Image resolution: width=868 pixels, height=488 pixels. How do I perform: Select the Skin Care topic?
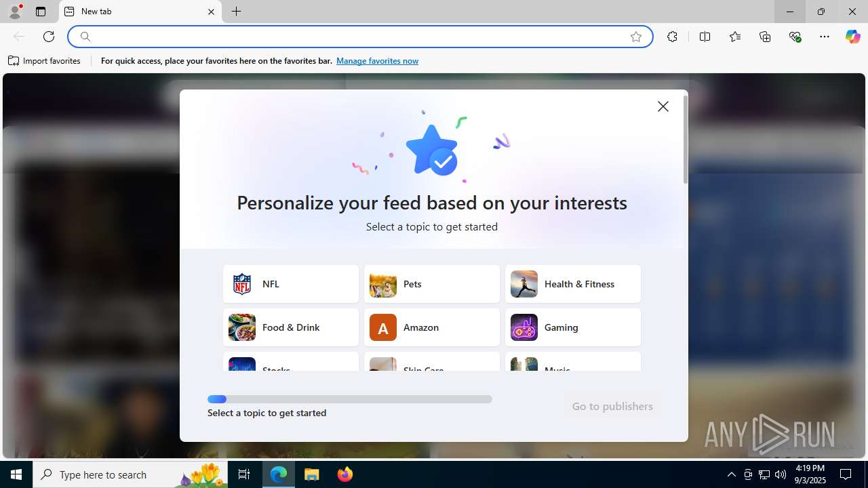tap(432, 362)
